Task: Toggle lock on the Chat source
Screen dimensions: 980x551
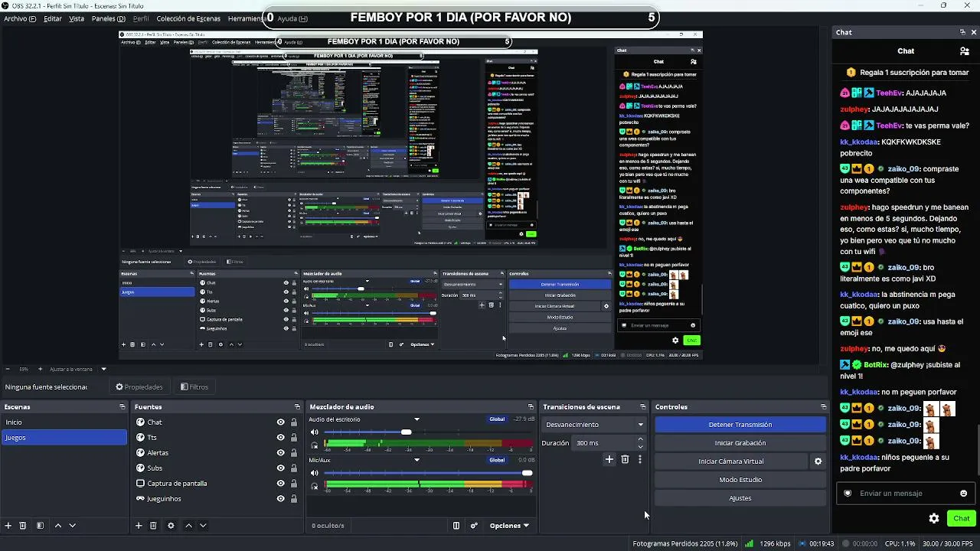Action: pos(293,422)
